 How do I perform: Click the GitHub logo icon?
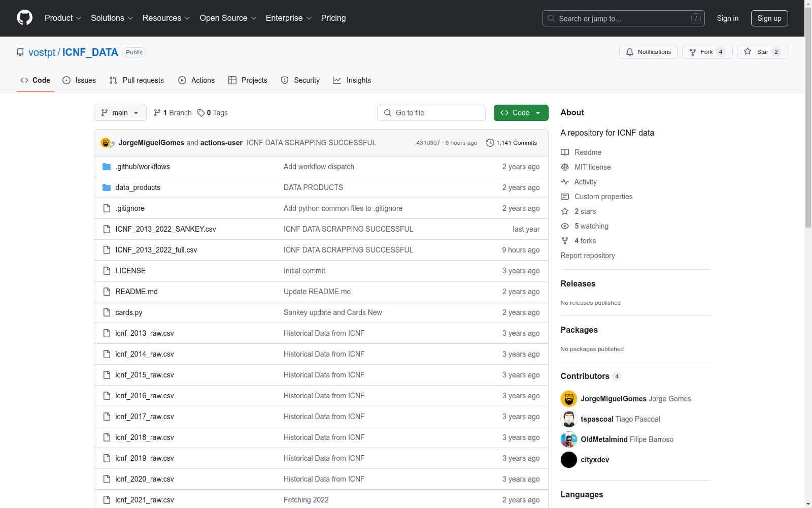tap(24, 18)
